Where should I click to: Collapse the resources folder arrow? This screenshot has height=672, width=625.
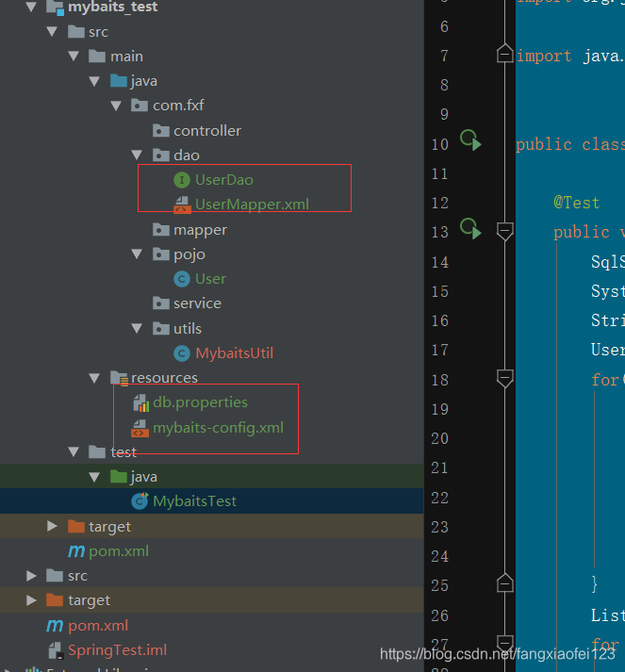click(94, 378)
